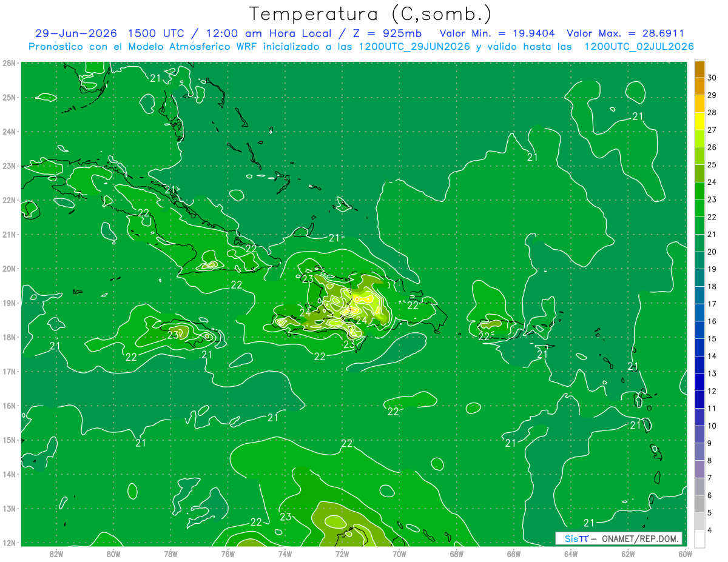The height and width of the screenshot is (562, 728).
Task: Click the longitude label "62W"
Action: [628, 554]
